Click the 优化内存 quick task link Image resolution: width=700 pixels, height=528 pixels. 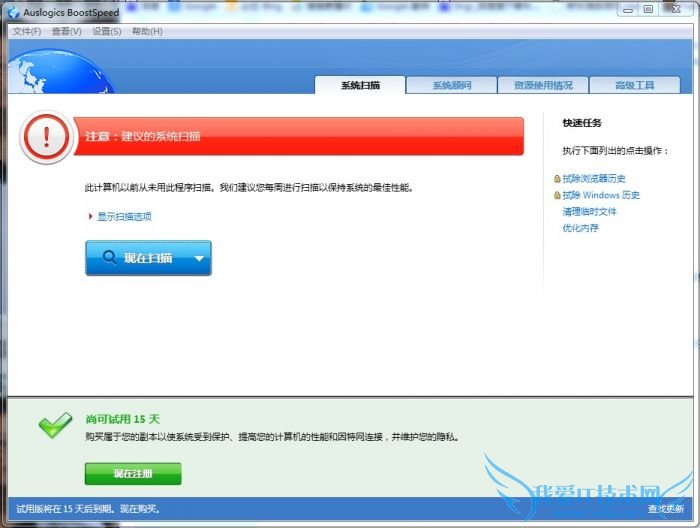click(x=580, y=228)
